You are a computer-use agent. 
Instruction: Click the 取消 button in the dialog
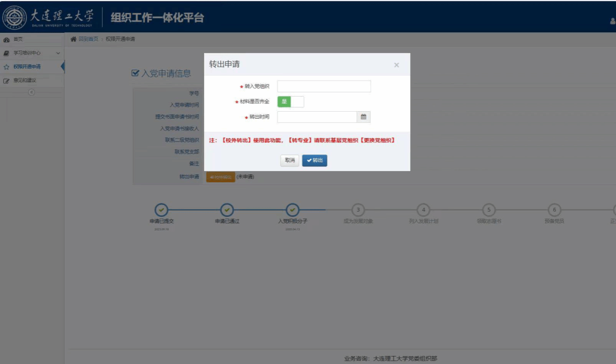coord(290,161)
